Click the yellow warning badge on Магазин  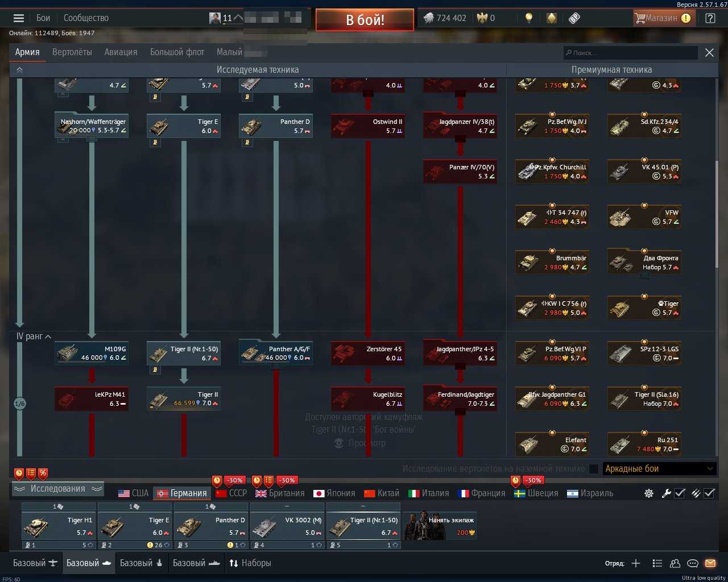(x=686, y=18)
